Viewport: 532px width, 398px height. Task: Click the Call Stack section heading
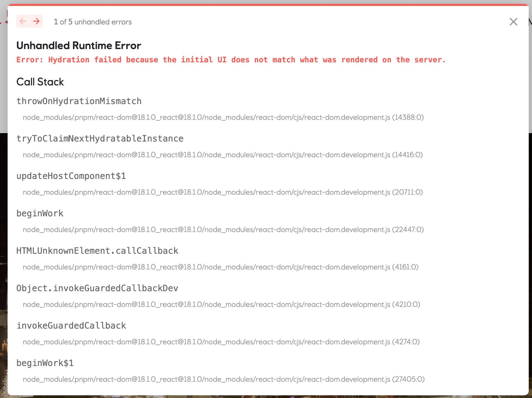point(40,82)
